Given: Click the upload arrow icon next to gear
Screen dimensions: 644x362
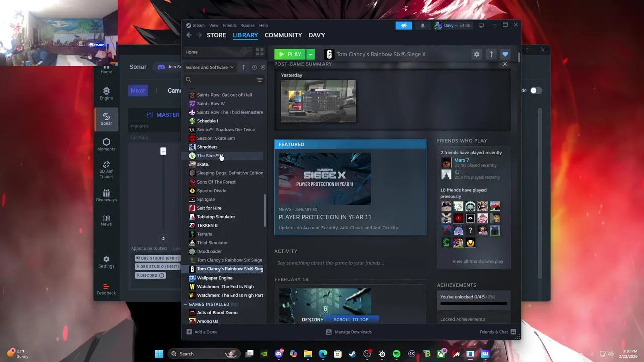Looking at the screenshot, I should (x=491, y=54).
